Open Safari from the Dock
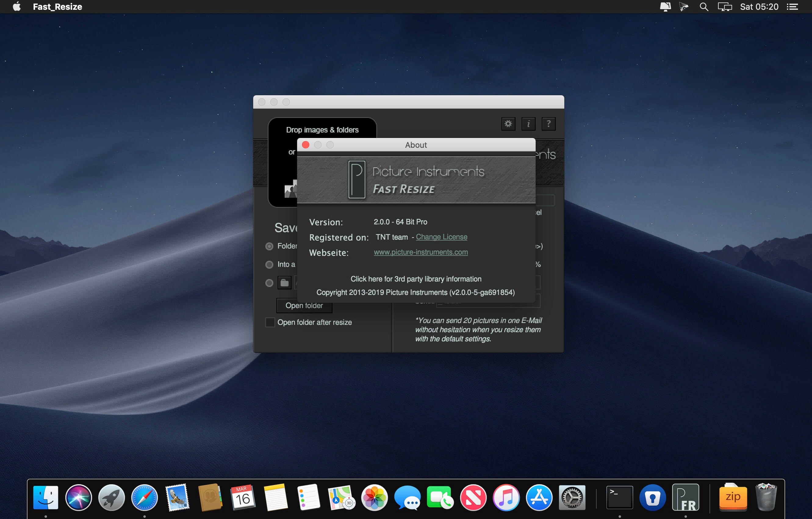Image resolution: width=812 pixels, height=519 pixels. (145, 497)
